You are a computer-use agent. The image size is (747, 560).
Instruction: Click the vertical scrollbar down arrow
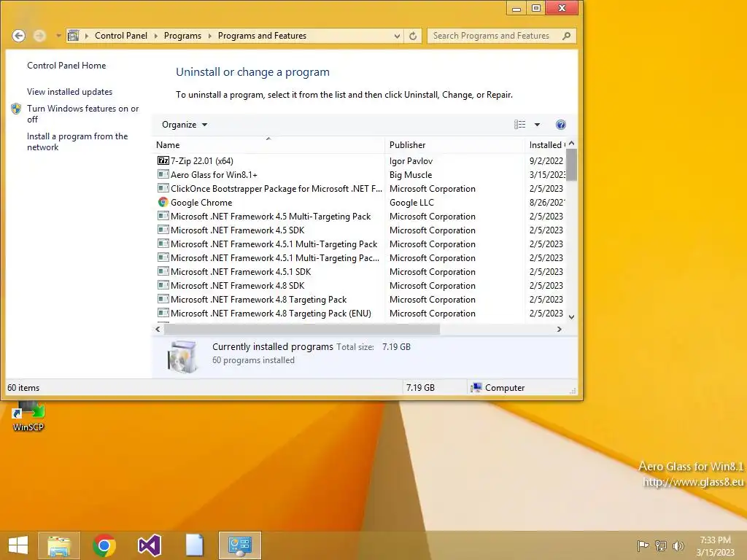pyautogui.click(x=572, y=316)
